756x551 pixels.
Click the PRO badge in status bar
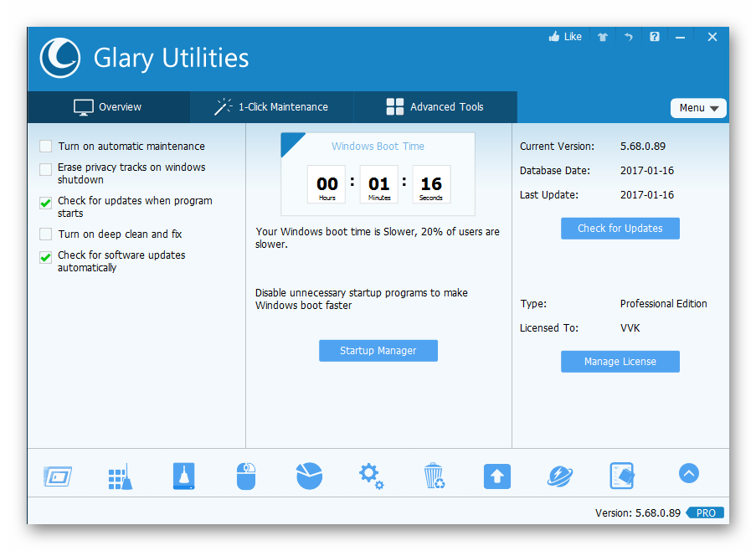tap(705, 513)
